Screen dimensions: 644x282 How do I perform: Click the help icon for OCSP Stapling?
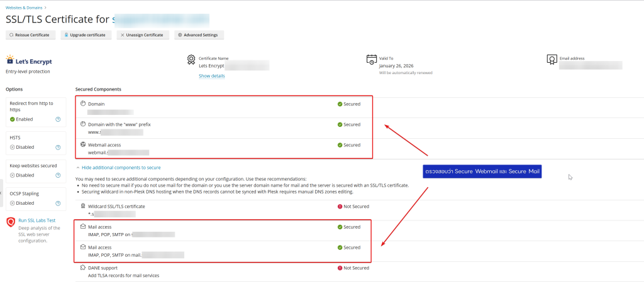click(58, 203)
